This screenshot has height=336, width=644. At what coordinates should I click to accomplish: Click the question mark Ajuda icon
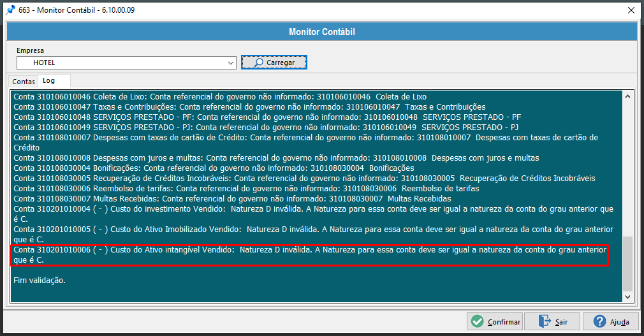pyautogui.click(x=599, y=321)
